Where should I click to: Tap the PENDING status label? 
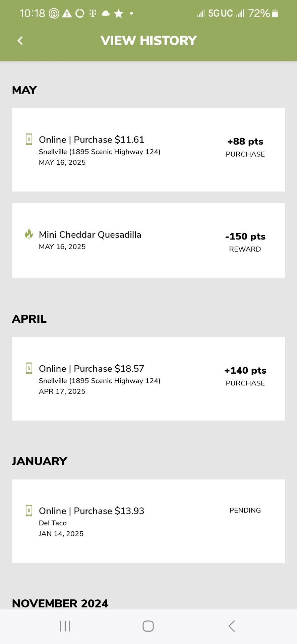(x=245, y=510)
